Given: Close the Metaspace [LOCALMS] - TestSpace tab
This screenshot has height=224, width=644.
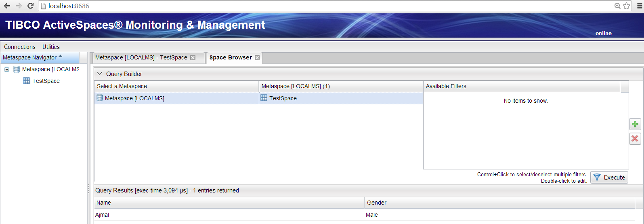Looking at the screenshot, I should pos(193,58).
